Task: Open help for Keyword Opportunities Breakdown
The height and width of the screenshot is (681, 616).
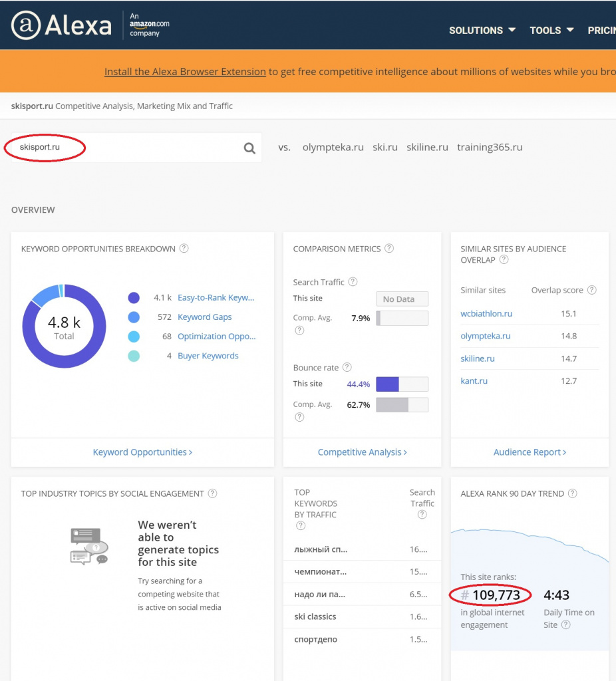Action: (x=184, y=249)
